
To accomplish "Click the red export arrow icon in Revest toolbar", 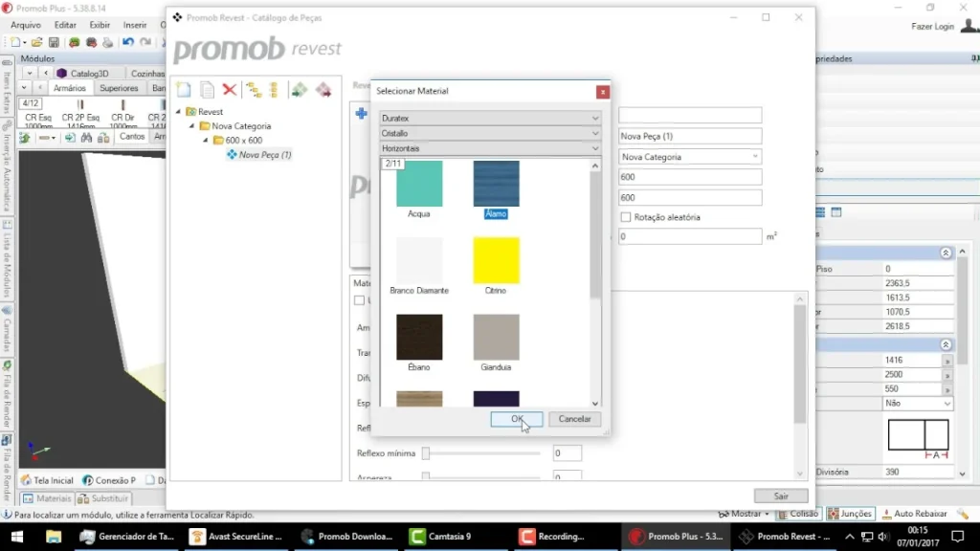I will 323,90.
